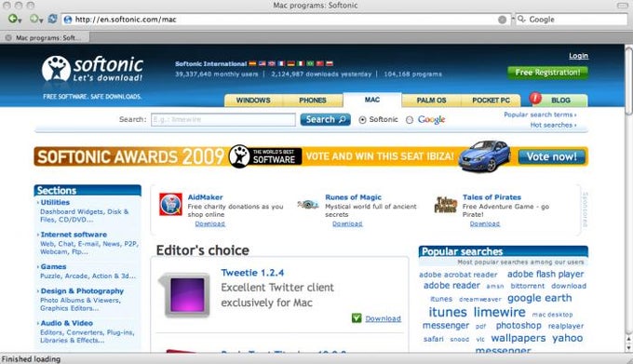Select the Mac tab
This screenshot has height=364, width=633.
tap(372, 100)
